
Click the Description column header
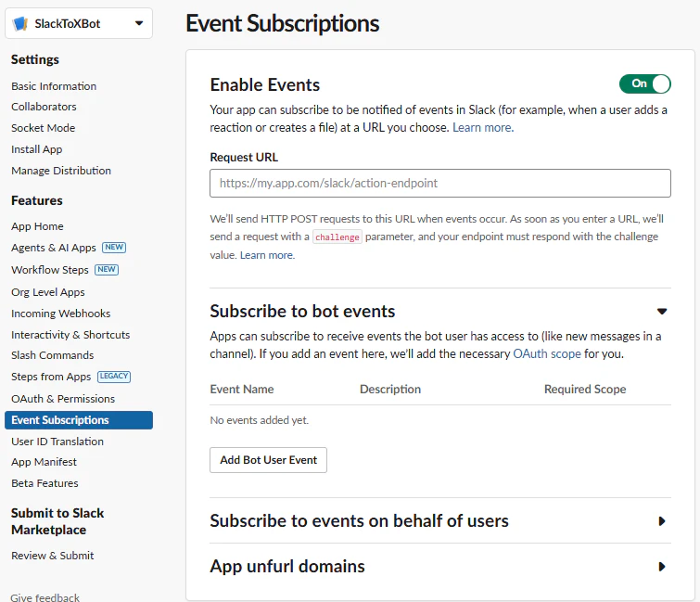point(390,390)
